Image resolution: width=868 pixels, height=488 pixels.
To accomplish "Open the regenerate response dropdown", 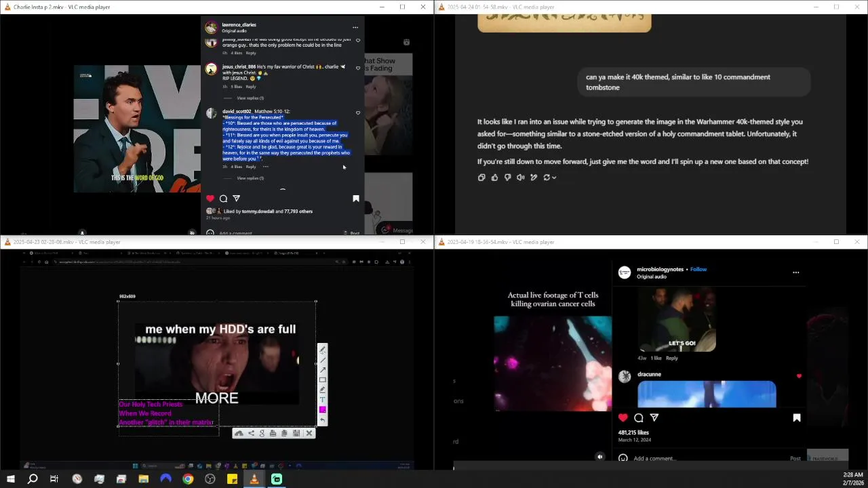I will [x=549, y=178].
